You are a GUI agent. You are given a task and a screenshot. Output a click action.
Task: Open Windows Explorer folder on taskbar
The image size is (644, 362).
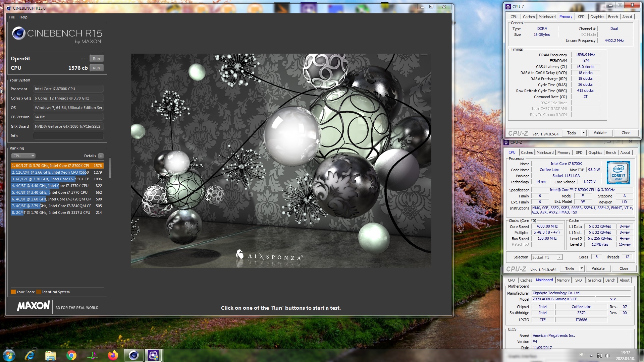(51, 355)
